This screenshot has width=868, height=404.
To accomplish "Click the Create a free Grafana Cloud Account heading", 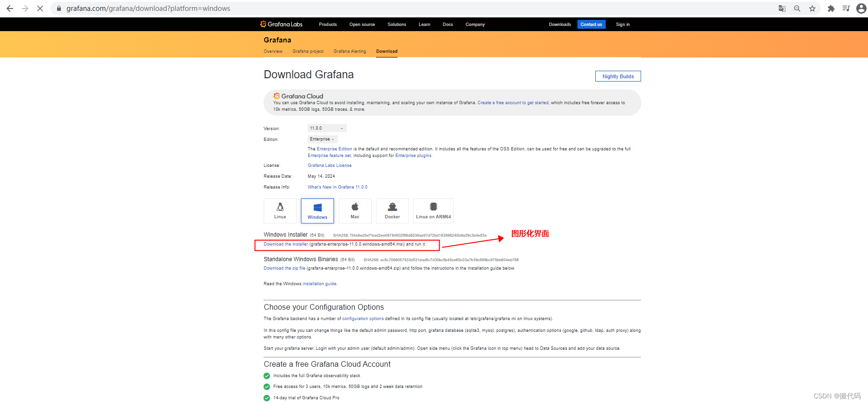I will [327, 364].
